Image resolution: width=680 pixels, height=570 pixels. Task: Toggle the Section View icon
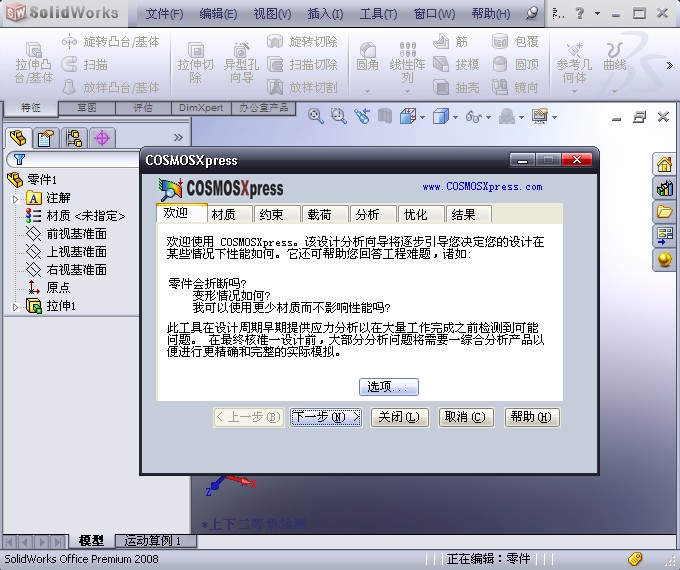point(385,116)
